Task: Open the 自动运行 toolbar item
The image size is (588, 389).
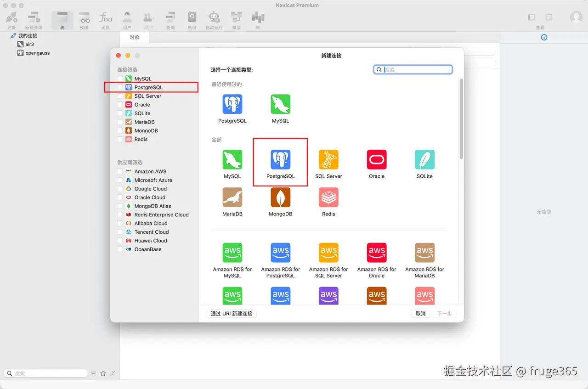Action: 214,20
